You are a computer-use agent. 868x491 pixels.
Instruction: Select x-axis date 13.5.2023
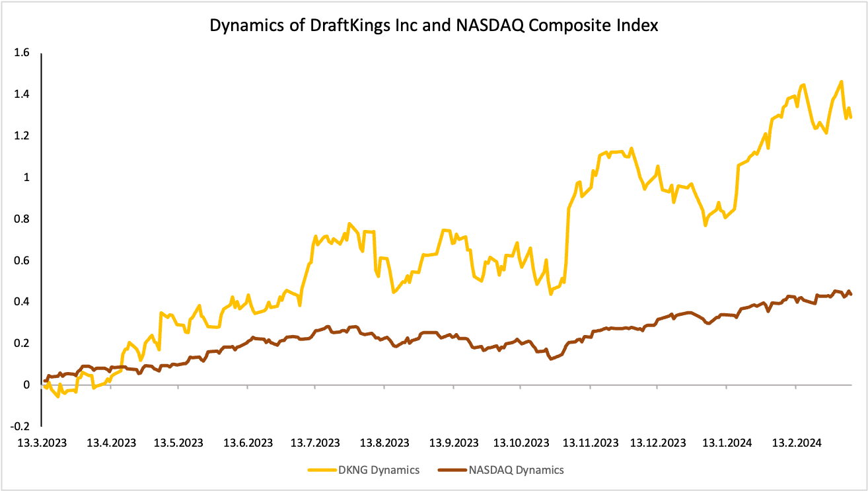[x=178, y=443]
